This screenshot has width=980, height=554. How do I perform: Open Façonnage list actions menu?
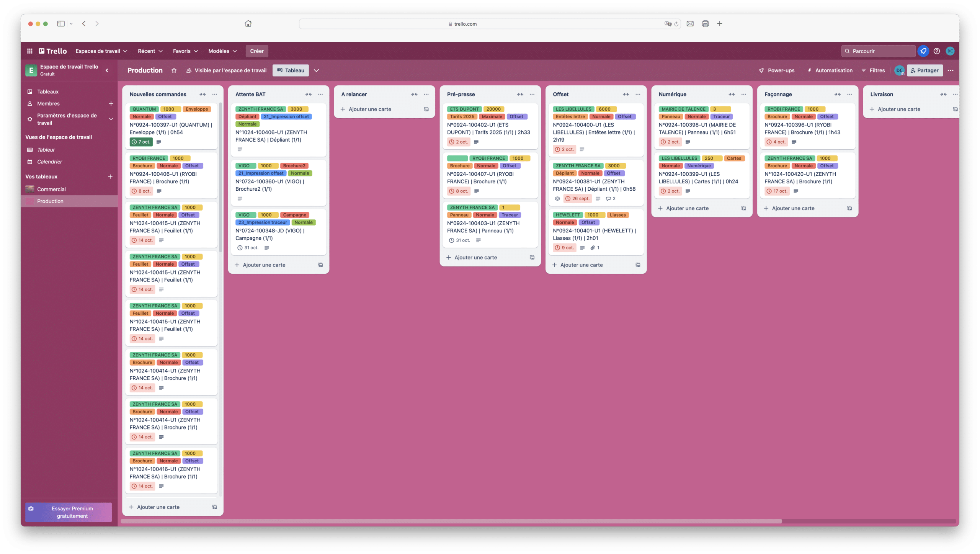pos(849,94)
